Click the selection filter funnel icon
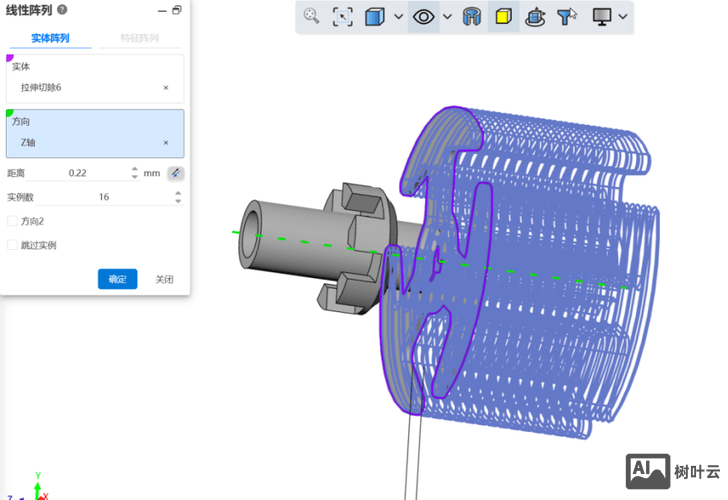Image resolution: width=728 pixels, height=500 pixels. click(x=567, y=17)
